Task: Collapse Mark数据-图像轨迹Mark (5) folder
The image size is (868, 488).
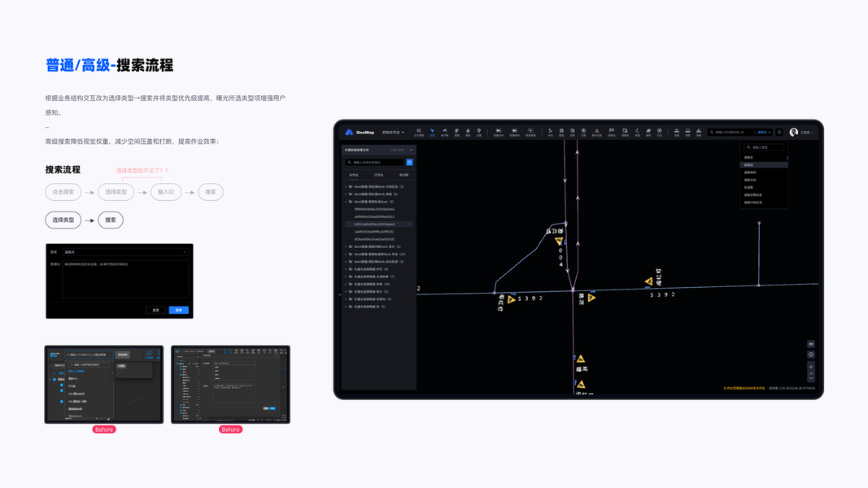Action: [346, 202]
